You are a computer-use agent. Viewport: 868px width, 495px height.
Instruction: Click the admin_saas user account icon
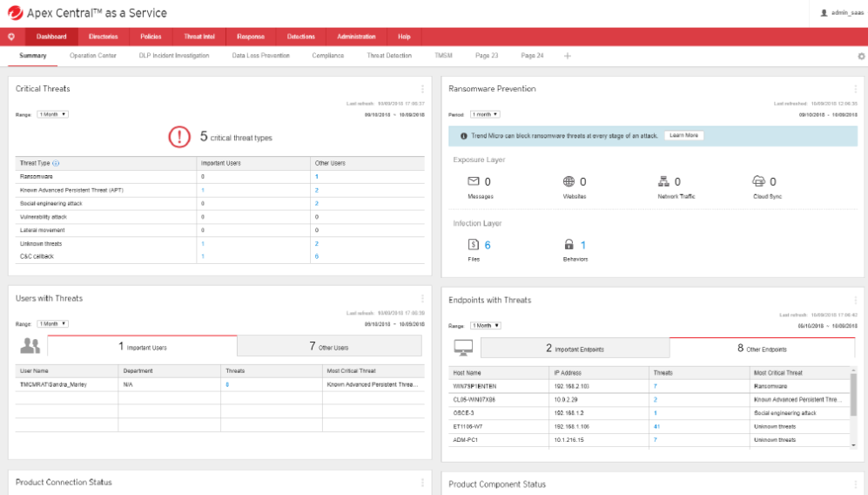coord(824,13)
